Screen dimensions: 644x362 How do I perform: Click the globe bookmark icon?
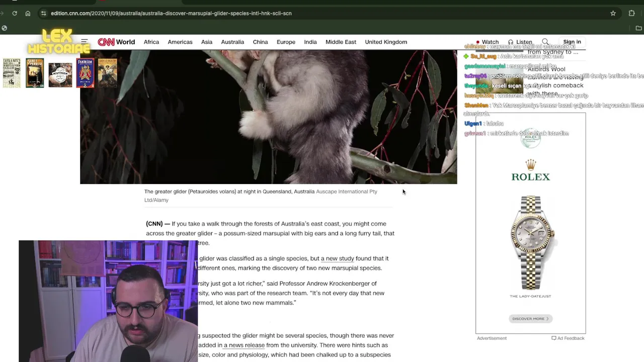click(4, 28)
